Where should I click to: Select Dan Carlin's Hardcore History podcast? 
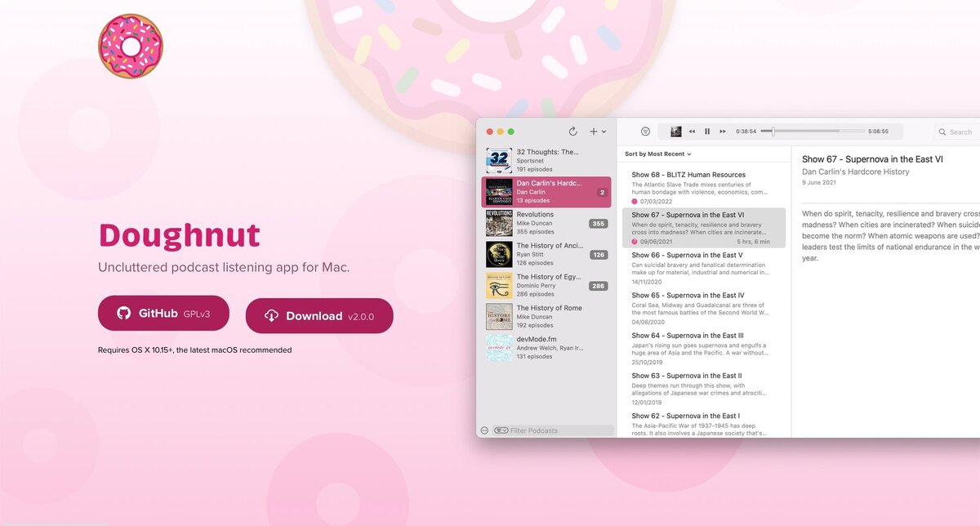546,192
